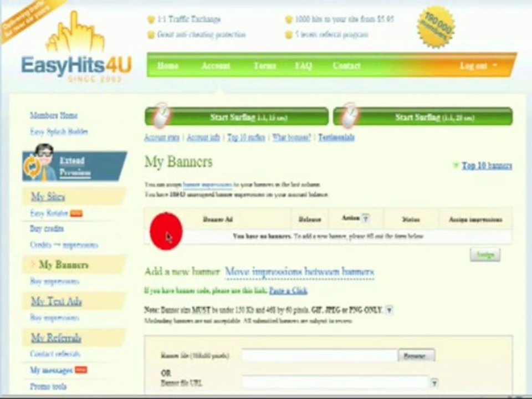Open the Terms menu item

tap(265, 66)
